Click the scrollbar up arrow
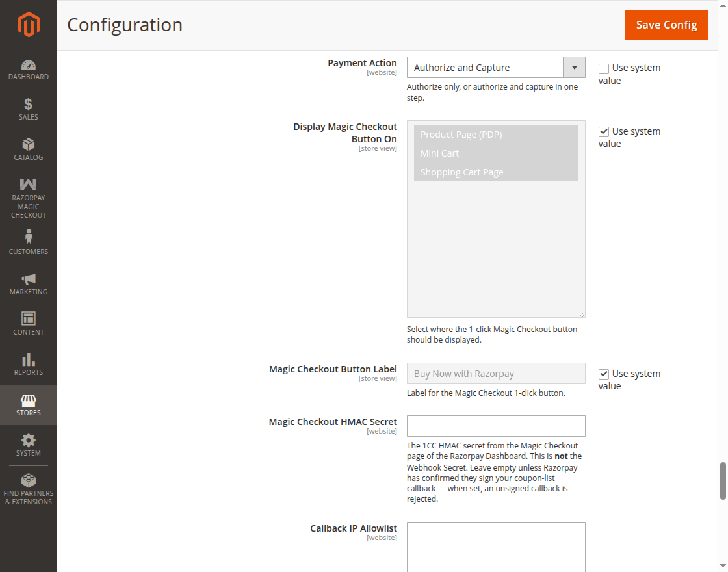 pos(723,5)
